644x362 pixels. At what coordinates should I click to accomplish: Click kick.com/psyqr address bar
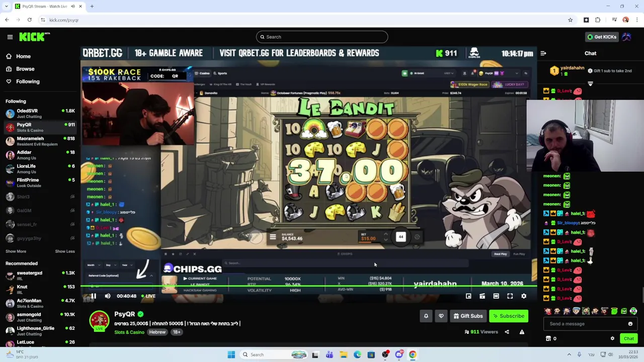[x=302, y=20]
